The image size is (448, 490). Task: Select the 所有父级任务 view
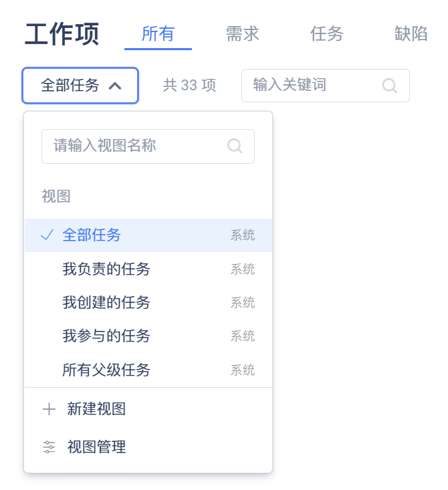pos(106,370)
